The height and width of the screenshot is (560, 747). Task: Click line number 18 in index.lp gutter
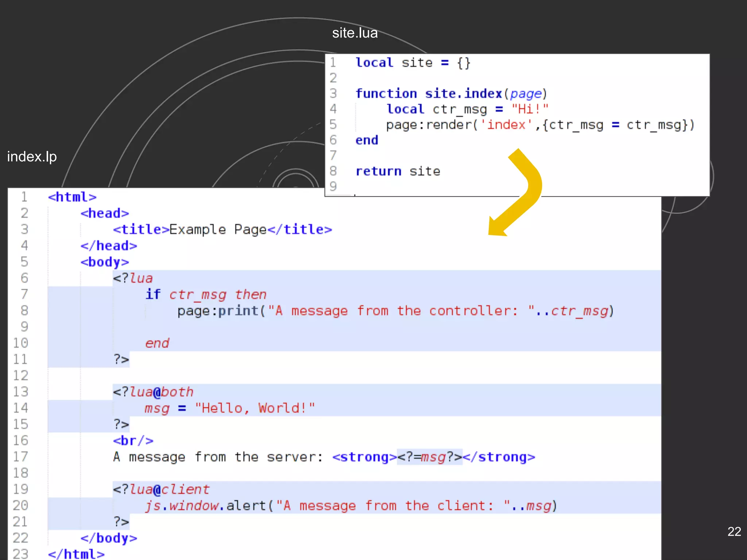[x=20, y=473]
